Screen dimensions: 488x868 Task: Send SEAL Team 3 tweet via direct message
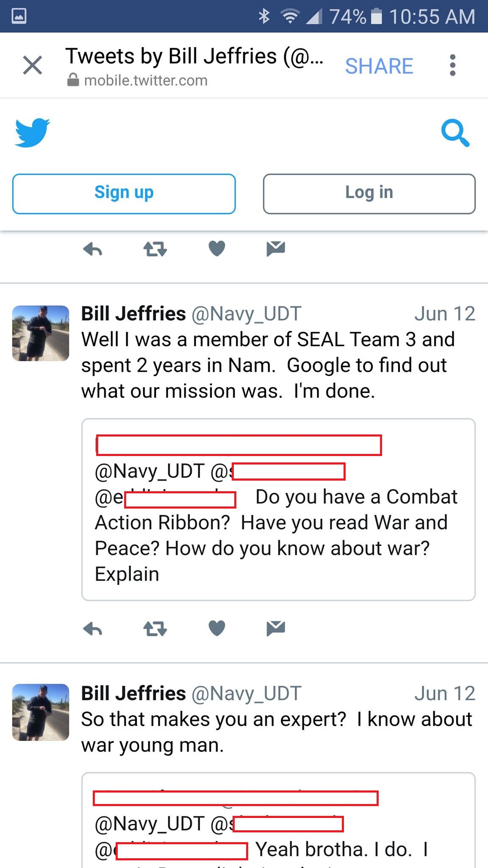(275, 628)
